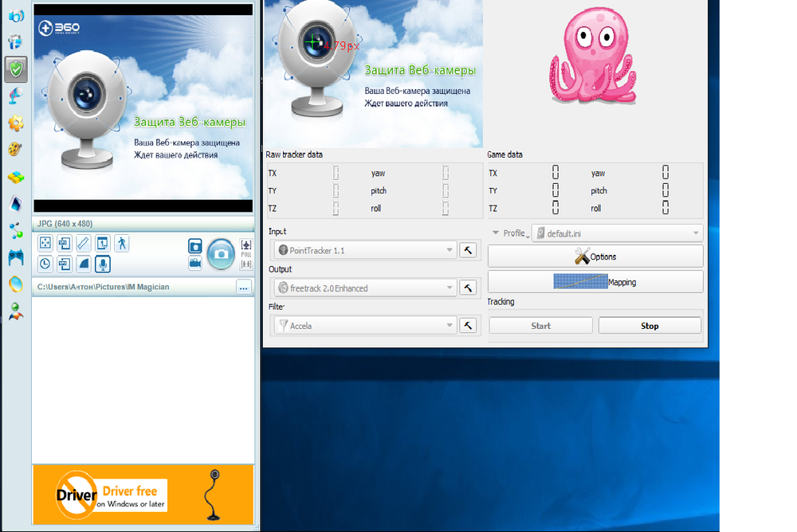Select the green shield sidebar icon
Screen dimensions: 797x532
tap(16, 69)
